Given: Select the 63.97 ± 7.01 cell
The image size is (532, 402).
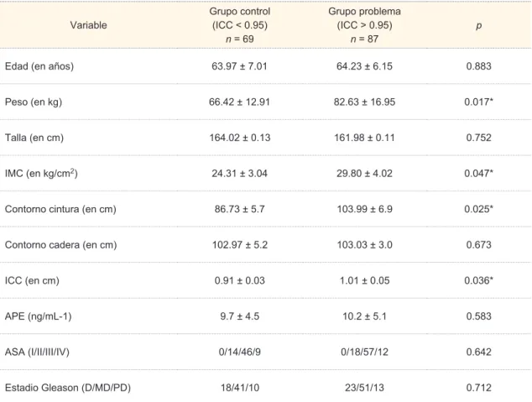Looking at the screenshot, I should click(x=239, y=66).
